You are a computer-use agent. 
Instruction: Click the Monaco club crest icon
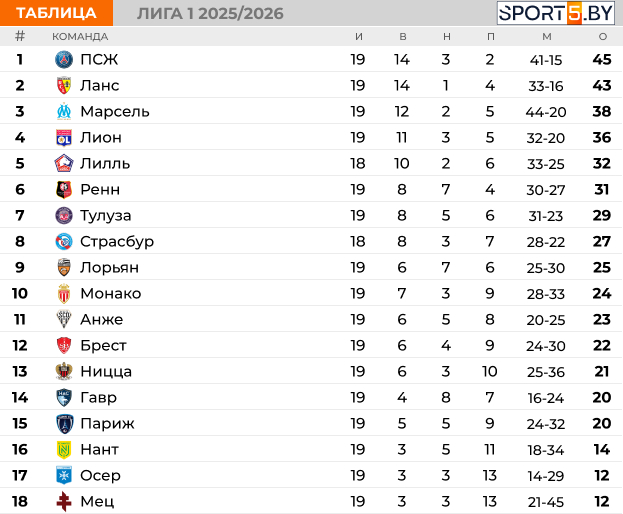(64, 293)
